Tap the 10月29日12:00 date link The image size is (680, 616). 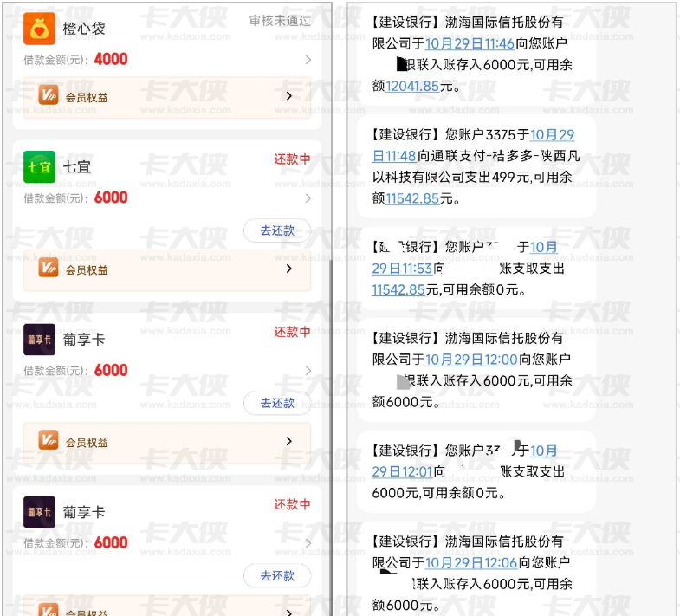pyautogui.click(x=471, y=360)
